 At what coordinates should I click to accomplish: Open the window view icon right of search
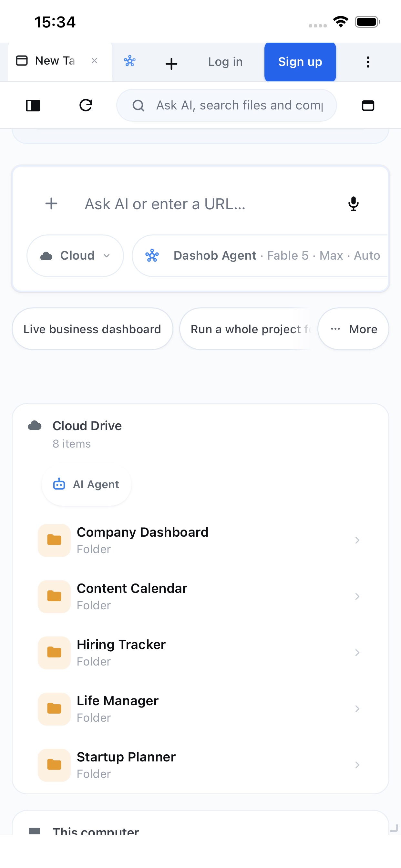point(368,106)
